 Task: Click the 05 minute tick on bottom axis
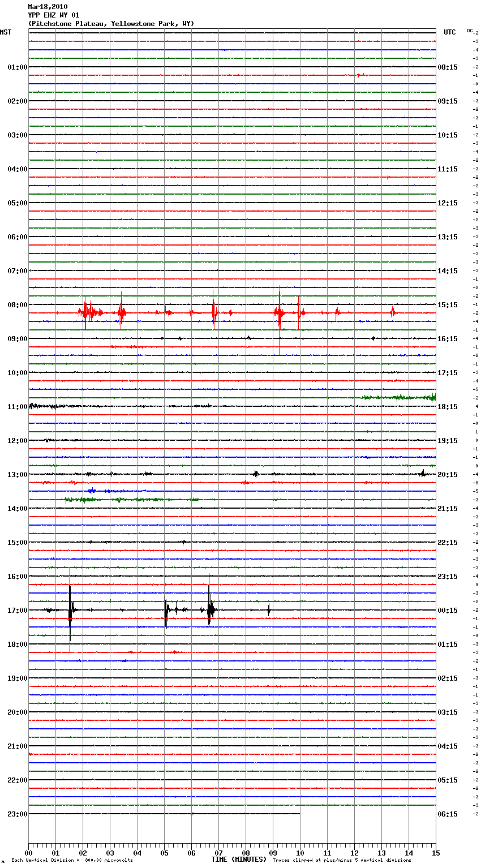pos(164,853)
